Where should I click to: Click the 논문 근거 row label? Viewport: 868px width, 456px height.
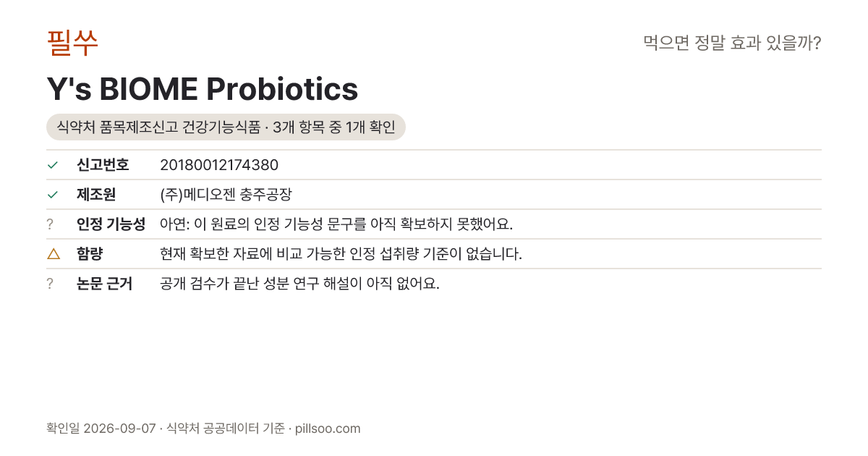104,284
